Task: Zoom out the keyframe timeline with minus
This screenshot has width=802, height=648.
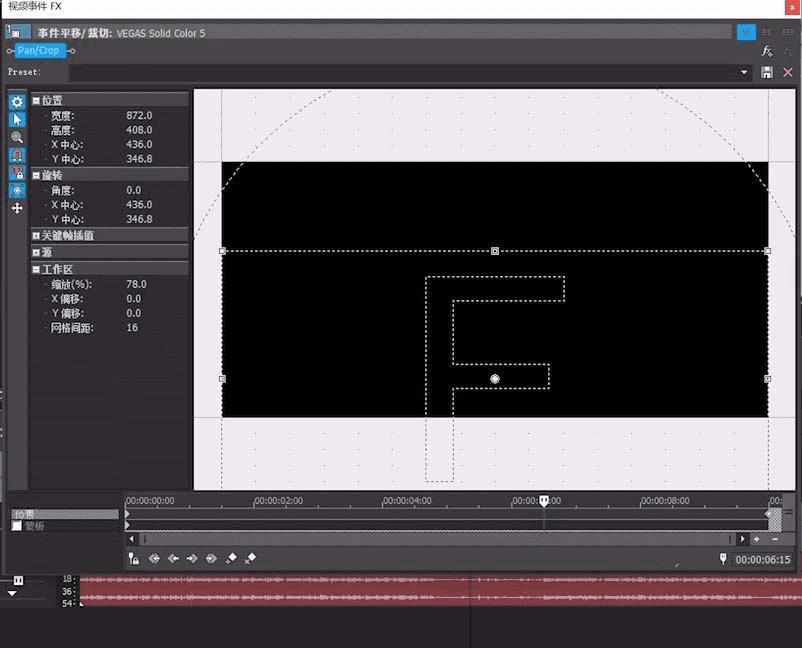Action: [775, 539]
